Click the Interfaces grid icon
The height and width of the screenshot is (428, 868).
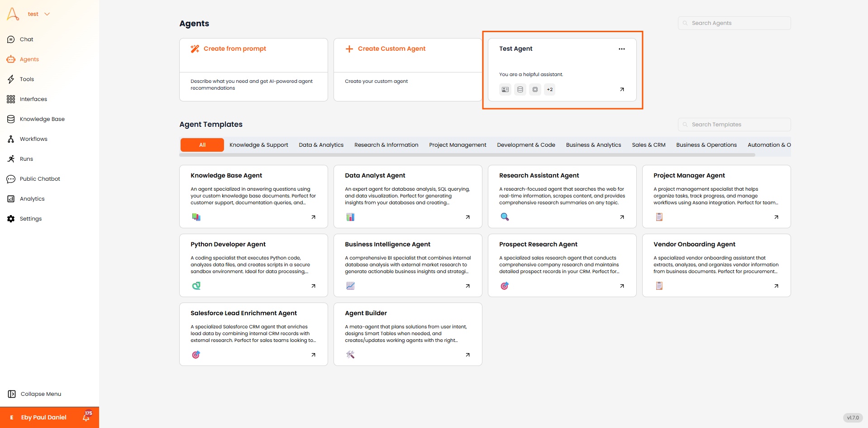click(11, 99)
